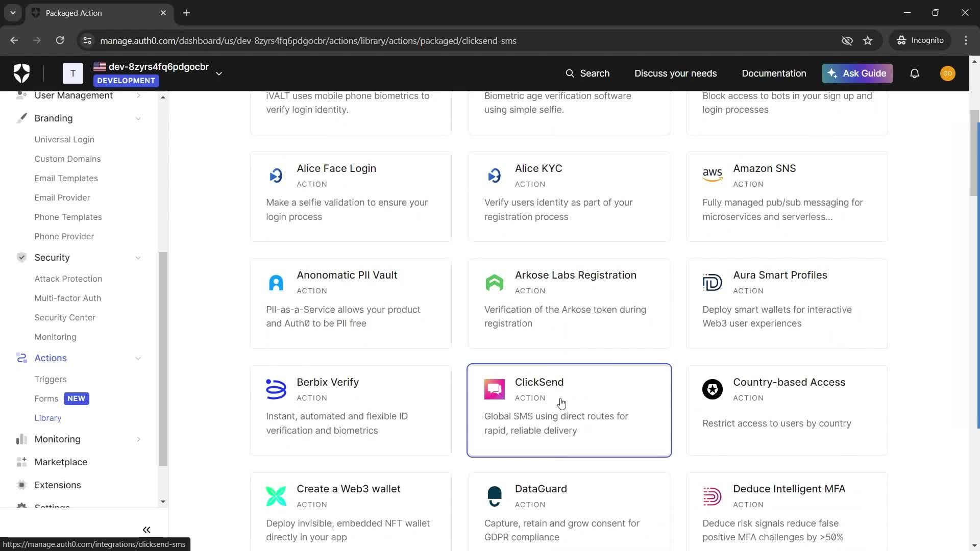Open the user profile avatar

[x=948, y=73]
